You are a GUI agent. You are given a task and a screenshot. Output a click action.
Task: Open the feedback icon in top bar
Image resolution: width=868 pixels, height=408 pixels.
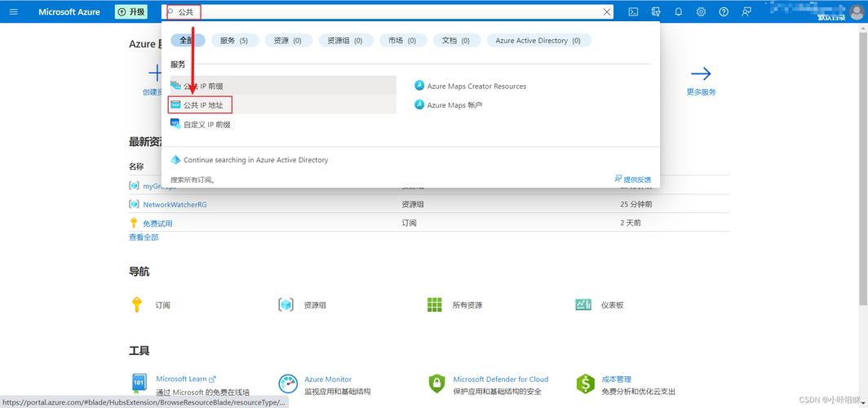pyautogui.click(x=746, y=11)
